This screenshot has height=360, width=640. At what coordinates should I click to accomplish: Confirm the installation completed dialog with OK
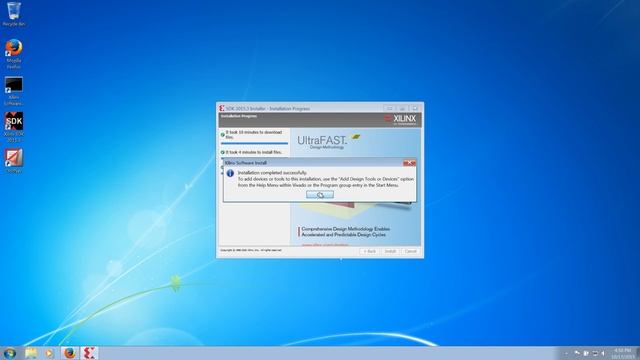[320, 195]
